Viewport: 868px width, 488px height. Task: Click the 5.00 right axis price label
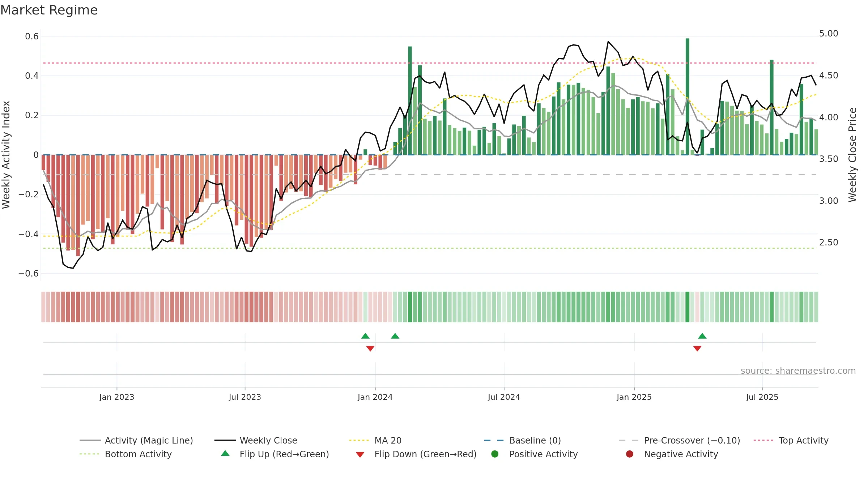[829, 34]
